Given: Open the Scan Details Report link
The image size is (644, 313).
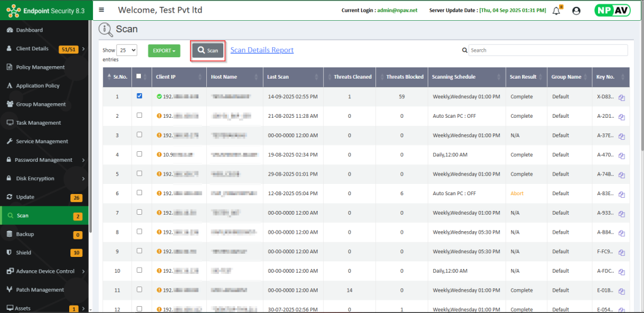Looking at the screenshot, I should pyautogui.click(x=262, y=50).
